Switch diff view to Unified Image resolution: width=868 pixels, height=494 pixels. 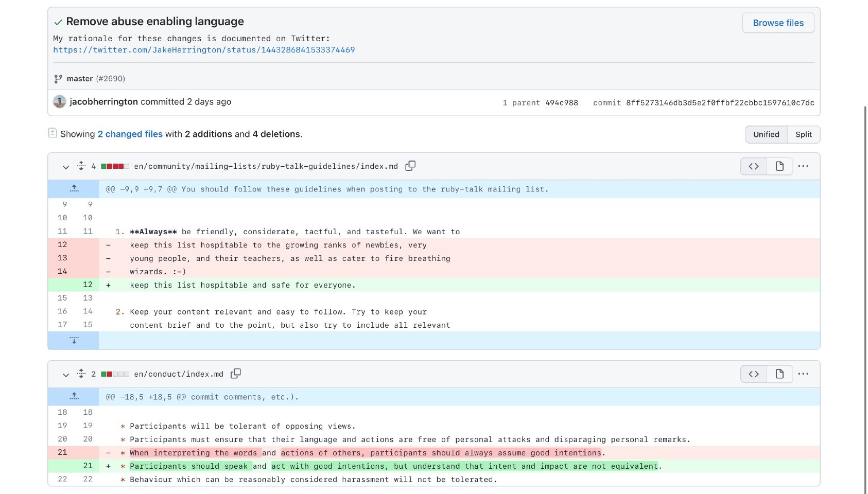[766, 134]
